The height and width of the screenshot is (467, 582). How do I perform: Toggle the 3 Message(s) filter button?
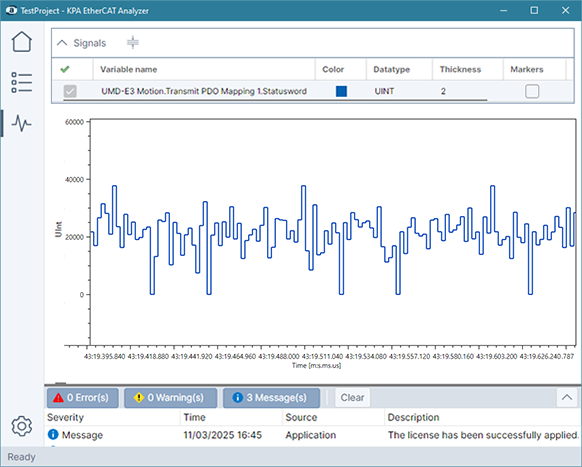point(271,398)
